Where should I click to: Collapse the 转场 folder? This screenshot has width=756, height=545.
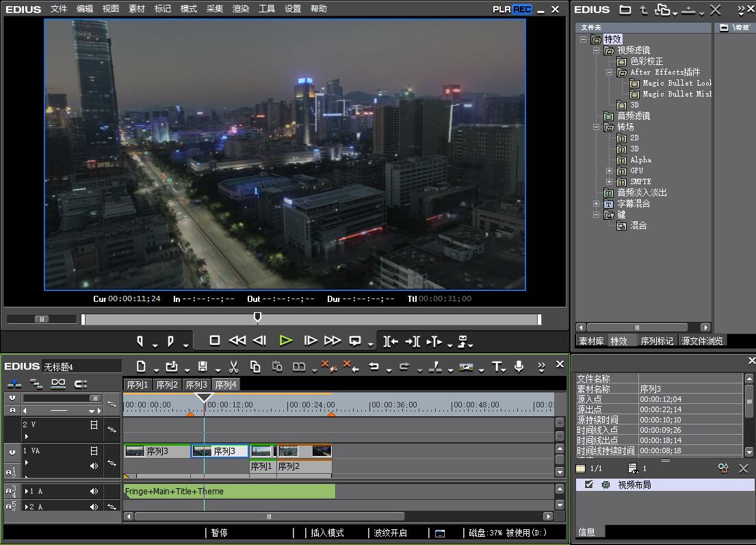597,127
